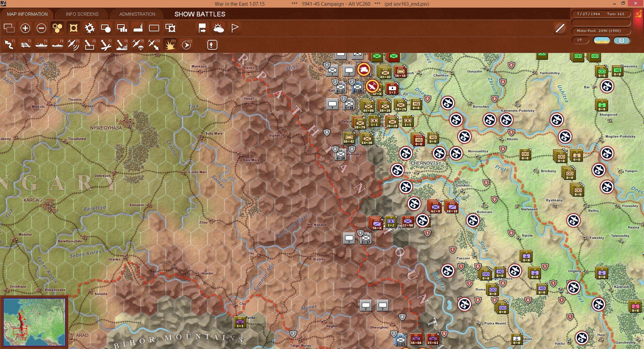644x349 pixels.
Task: Click the rectangle-with-circle toolbar icon
Action: point(106,28)
